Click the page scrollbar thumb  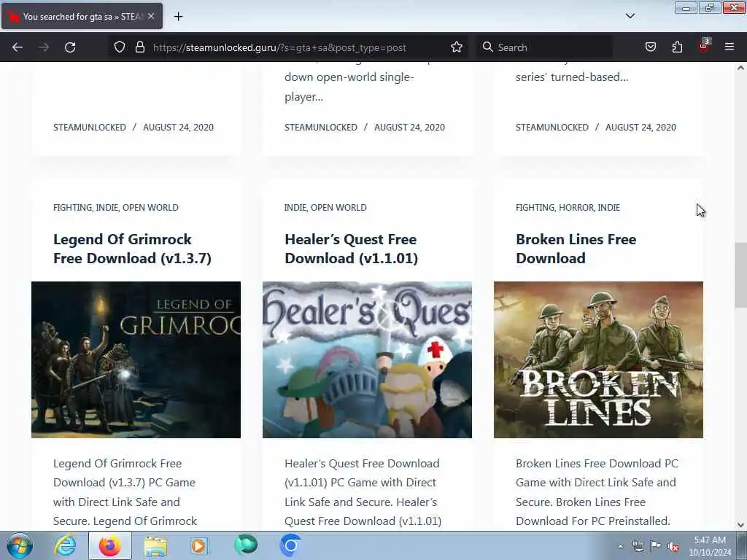740,275
